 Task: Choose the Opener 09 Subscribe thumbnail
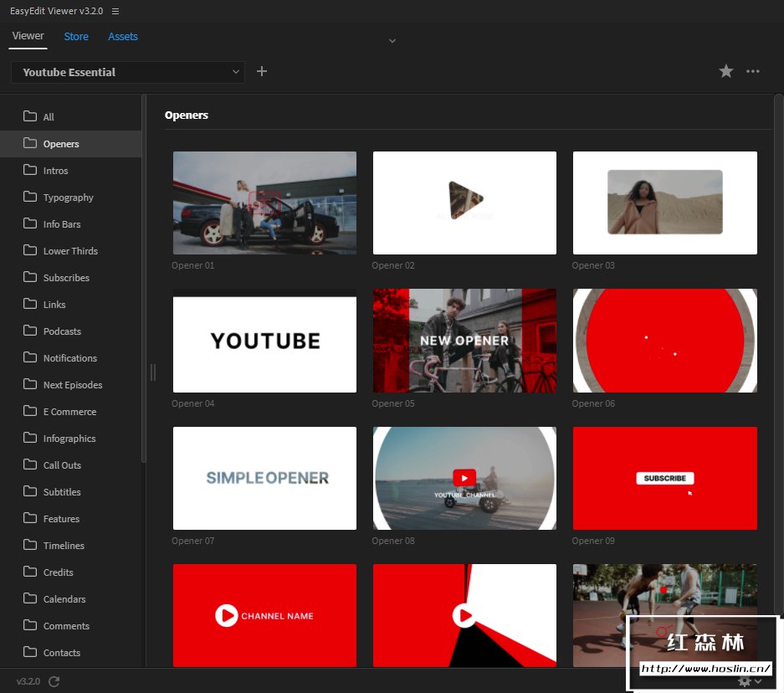[x=664, y=478]
